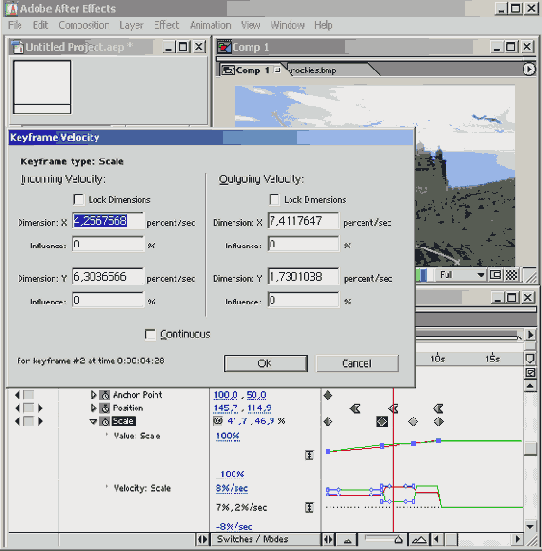Confirm the dialog with Ok
This screenshot has width=542, height=551.
tap(266, 363)
